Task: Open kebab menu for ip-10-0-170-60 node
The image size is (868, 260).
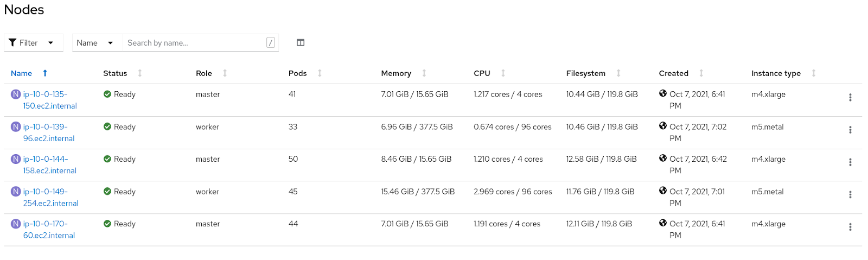Action: (850, 227)
